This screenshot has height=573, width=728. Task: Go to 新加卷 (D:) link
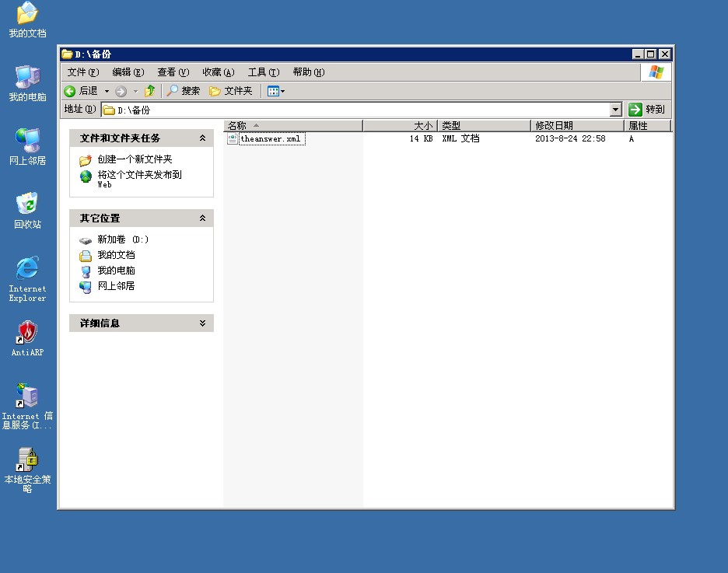pyautogui.click(x=123, y=239)
